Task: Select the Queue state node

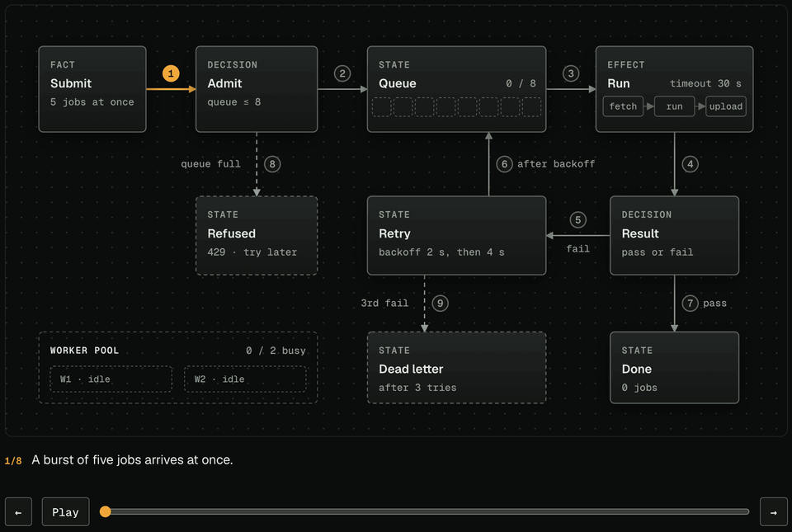Action: pyautogui.click(x=456, y=89)
